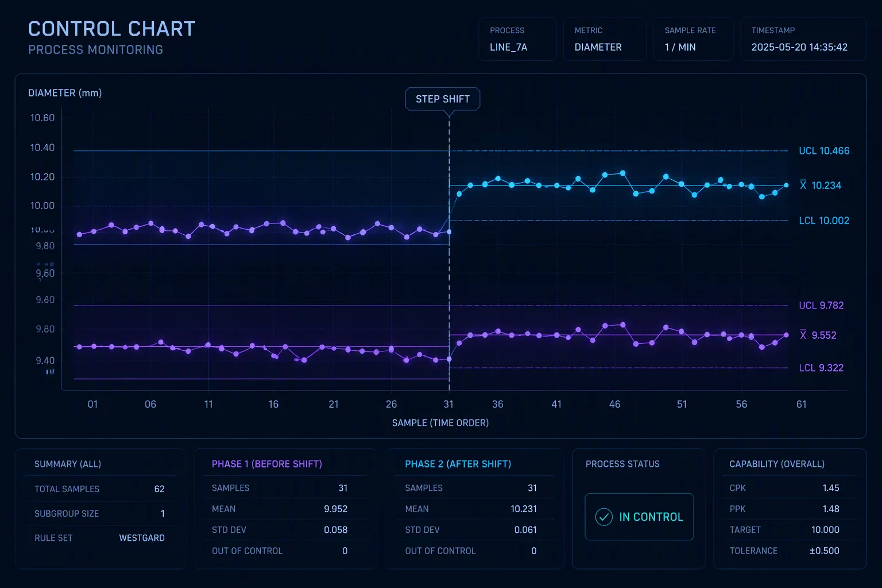Click OUT OF CONTROL label in Phase 1
882x588 pixels.
(247, 551)
